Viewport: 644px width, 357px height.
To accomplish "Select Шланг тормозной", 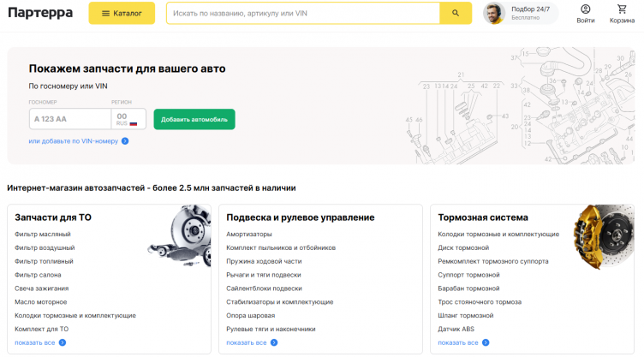I will pos(465,316).
